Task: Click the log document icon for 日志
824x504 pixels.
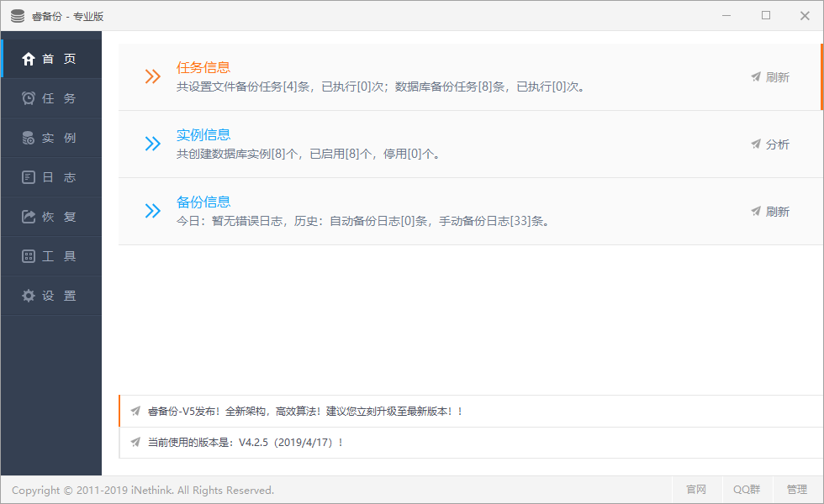Action: tap(29, 177)
